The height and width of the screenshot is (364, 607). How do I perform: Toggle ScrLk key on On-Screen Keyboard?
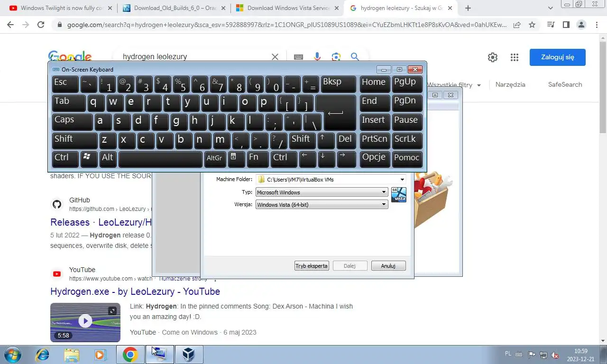(406, 140)
